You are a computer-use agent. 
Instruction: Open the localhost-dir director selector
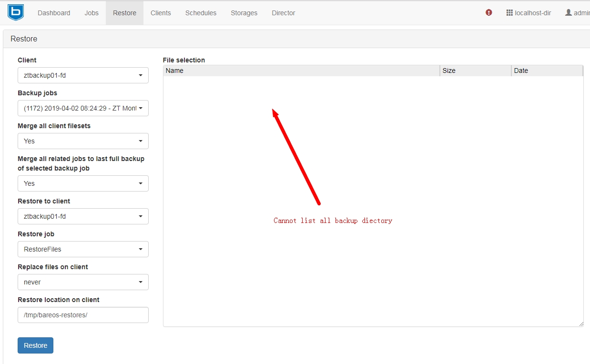[529, 13]
